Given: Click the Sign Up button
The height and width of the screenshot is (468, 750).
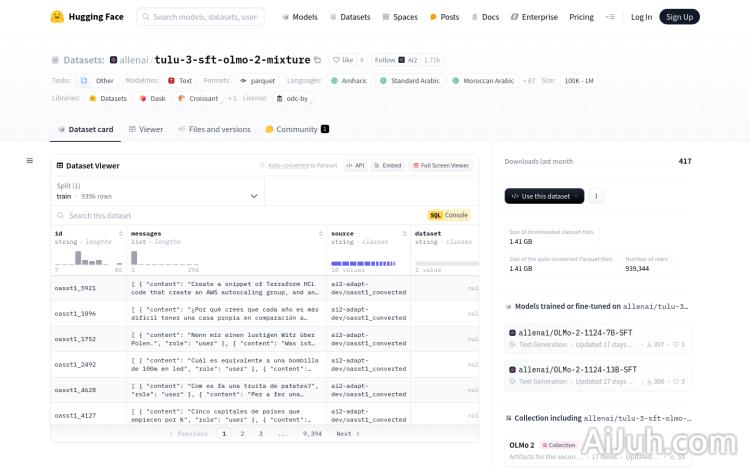Looking at the screenshot, I should tap(679, 17).
